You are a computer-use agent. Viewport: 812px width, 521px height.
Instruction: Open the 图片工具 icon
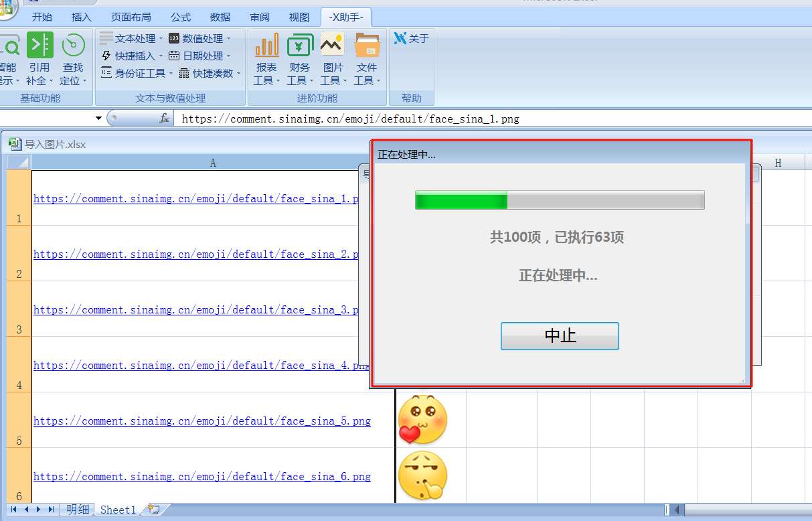point(332,46)
